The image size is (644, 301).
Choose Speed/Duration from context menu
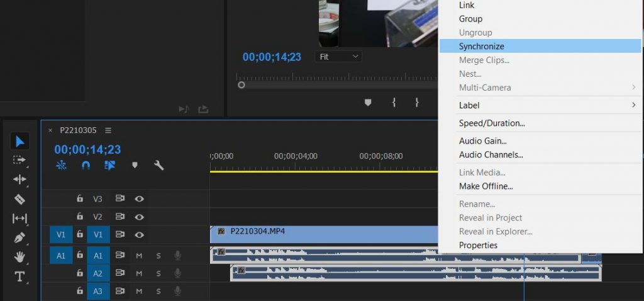[x=492, y=123]
